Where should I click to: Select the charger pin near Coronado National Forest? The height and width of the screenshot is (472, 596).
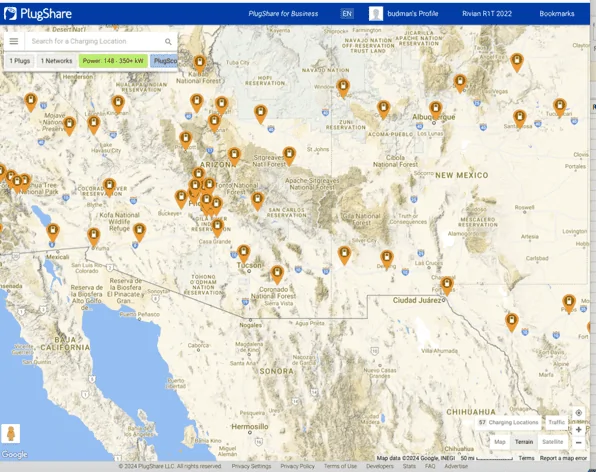[277, 274]
